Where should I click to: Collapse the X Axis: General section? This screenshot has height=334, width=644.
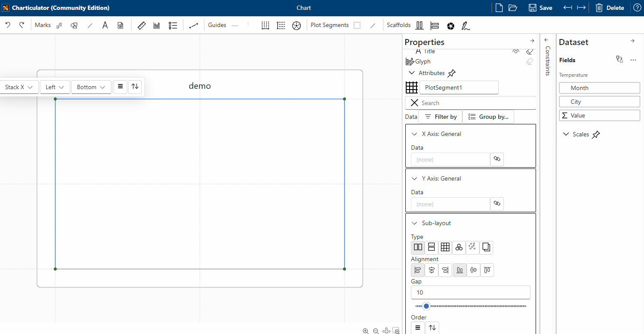(x=414, y=134)
